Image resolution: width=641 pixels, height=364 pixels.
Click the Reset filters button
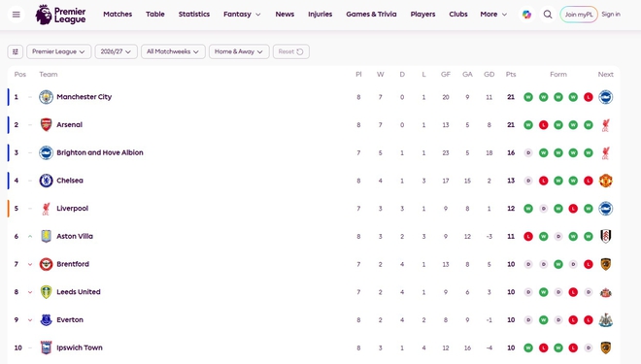click(291, 51)
